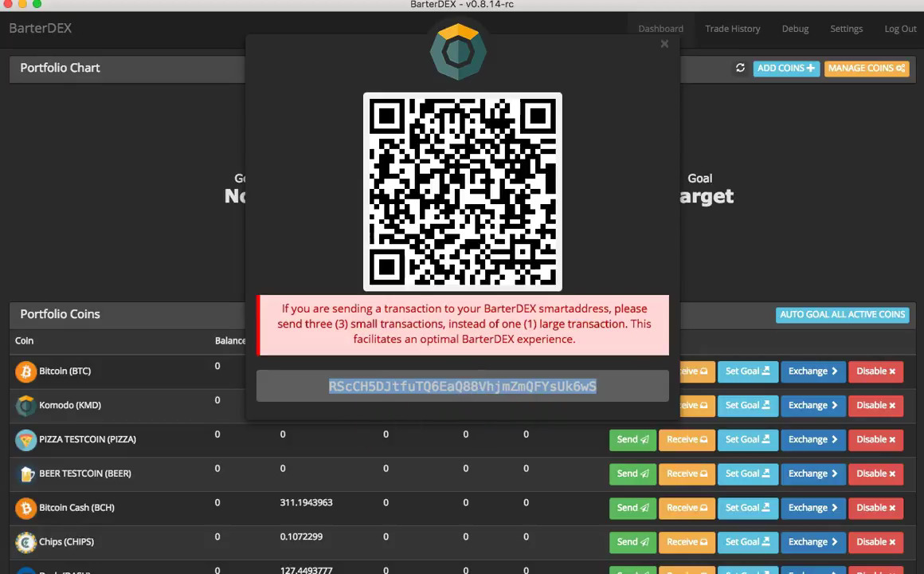924x574 pixels.
Task: Disable BEER TESTCOIN
Action: 875,474
